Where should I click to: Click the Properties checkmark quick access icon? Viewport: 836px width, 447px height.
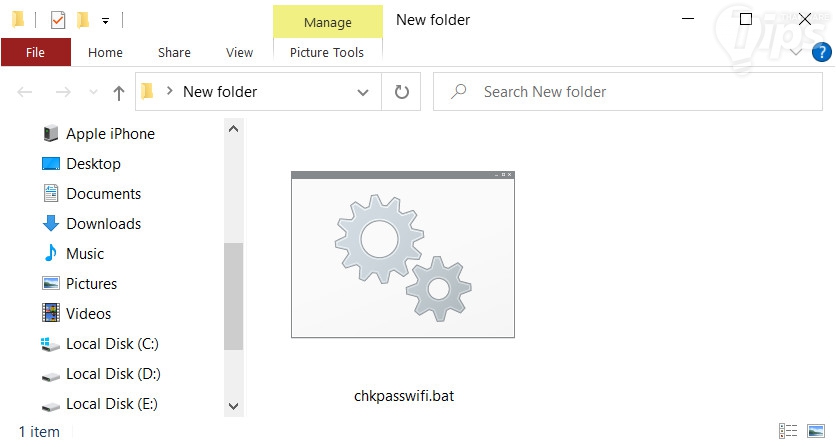tap(58, 19)
